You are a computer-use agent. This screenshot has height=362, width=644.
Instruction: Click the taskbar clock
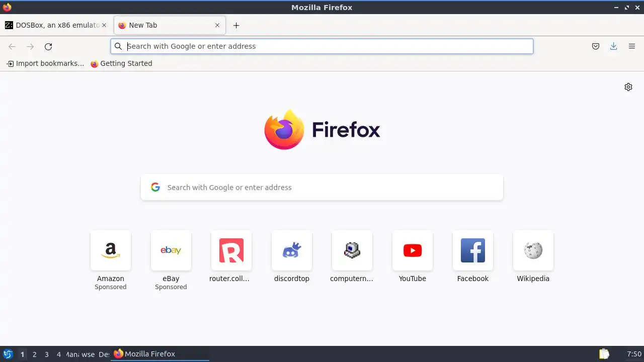click(x=634, y=354)
